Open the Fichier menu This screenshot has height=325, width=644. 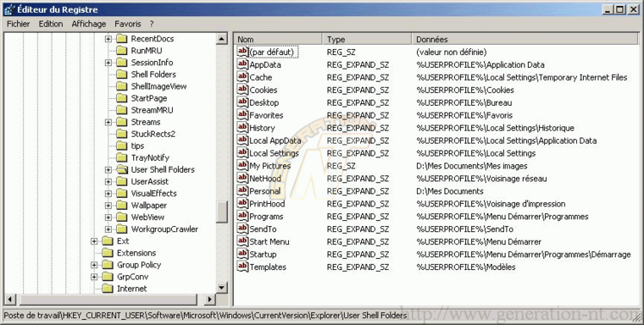[x=19, y=24]
